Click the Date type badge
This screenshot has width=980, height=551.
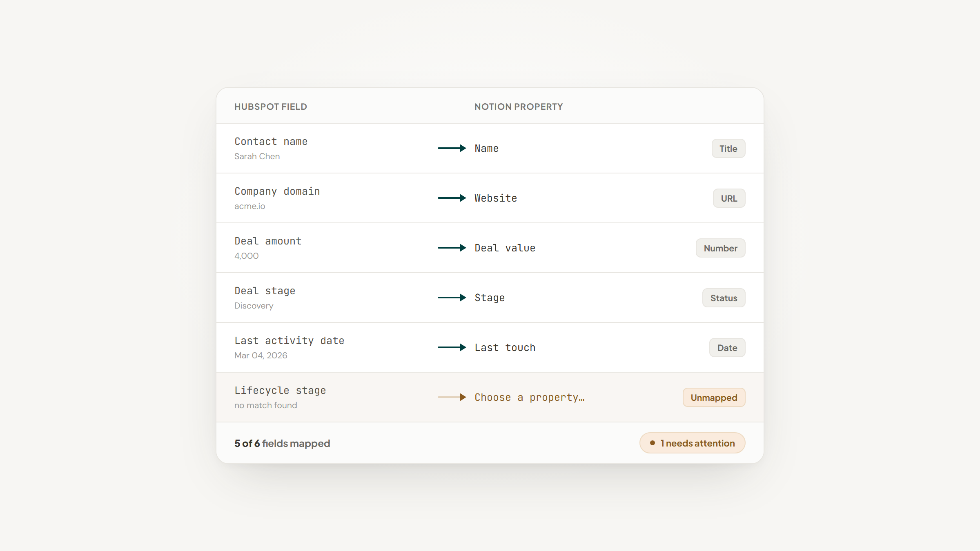[x=727, y=348]
